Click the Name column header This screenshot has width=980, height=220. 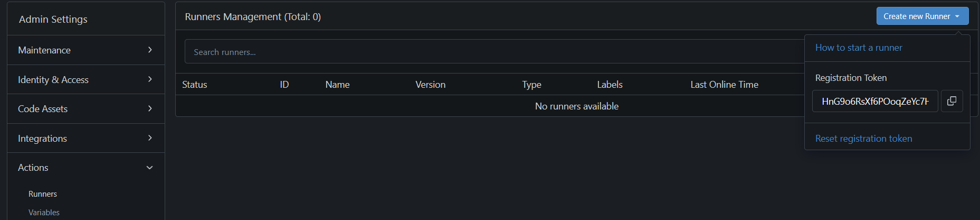point(337,85)
